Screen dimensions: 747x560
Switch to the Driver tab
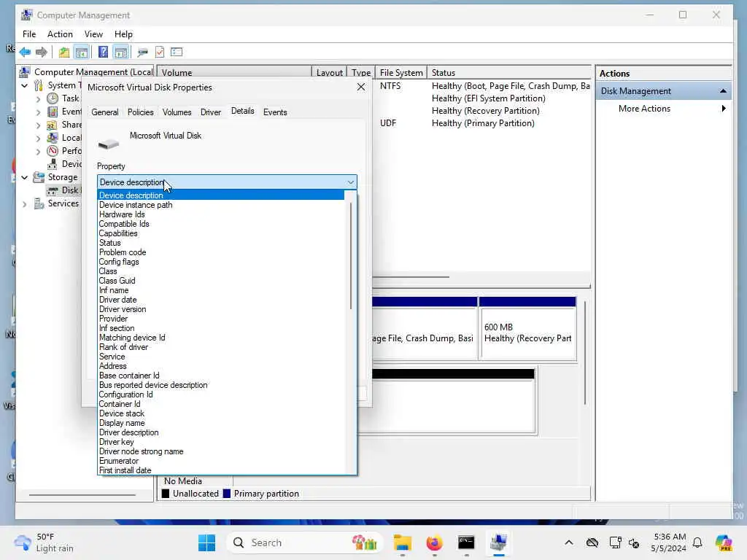click(x=211, y=112)
